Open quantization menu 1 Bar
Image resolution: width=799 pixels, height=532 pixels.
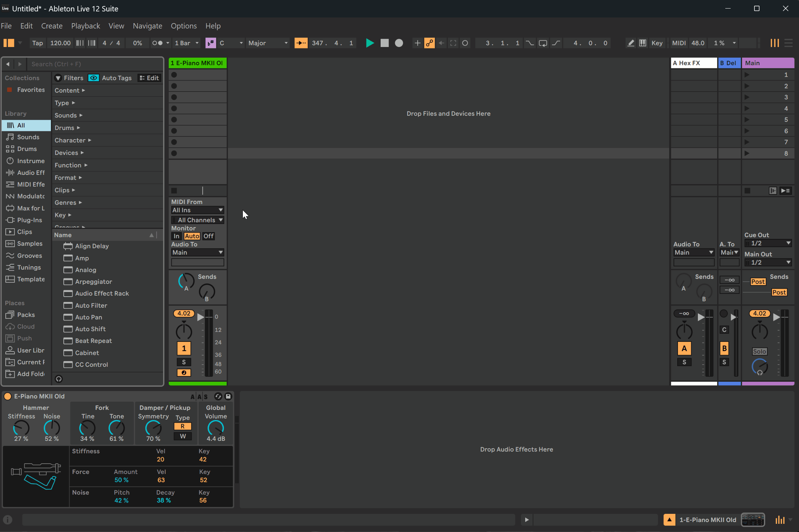pos(187,43)
